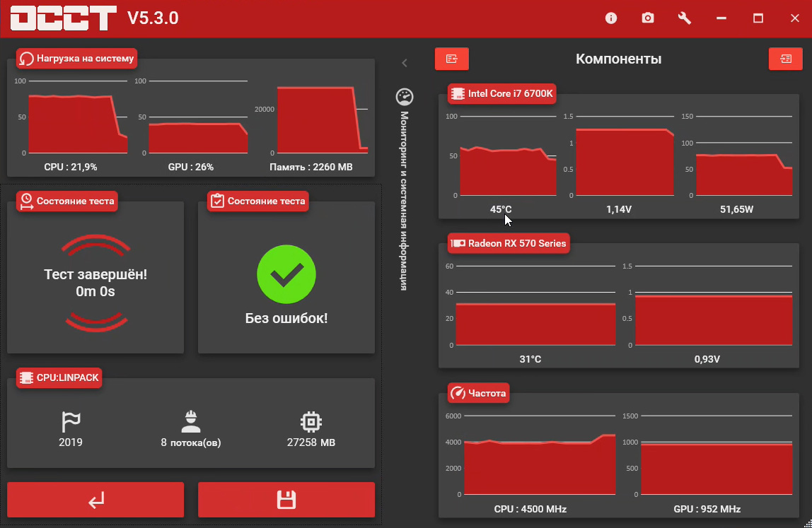This screenshot has width=812, height=528.
Task: Take a screenshot with the camera icon
Action: pos(648,18)
